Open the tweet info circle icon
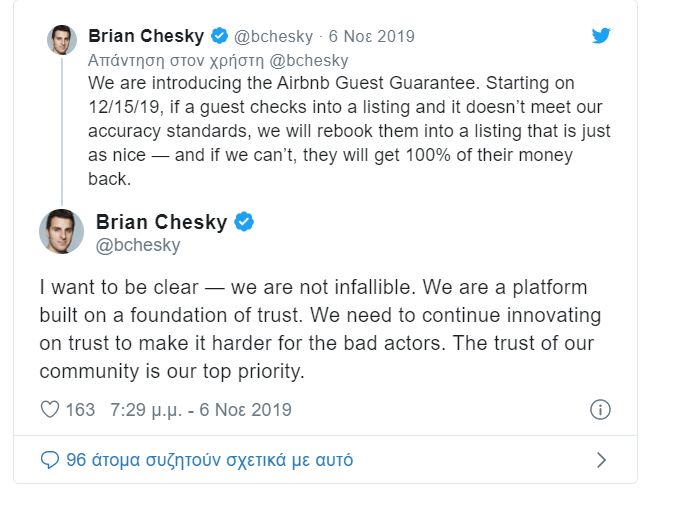The height and width of the screenshot is (518, 676). pyautogui.click(x=600, y=409)
